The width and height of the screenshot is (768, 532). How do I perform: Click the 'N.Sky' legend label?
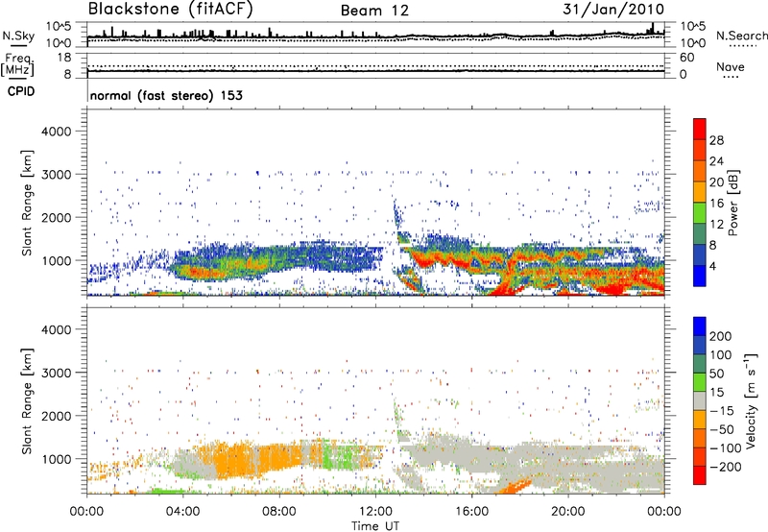18,36
